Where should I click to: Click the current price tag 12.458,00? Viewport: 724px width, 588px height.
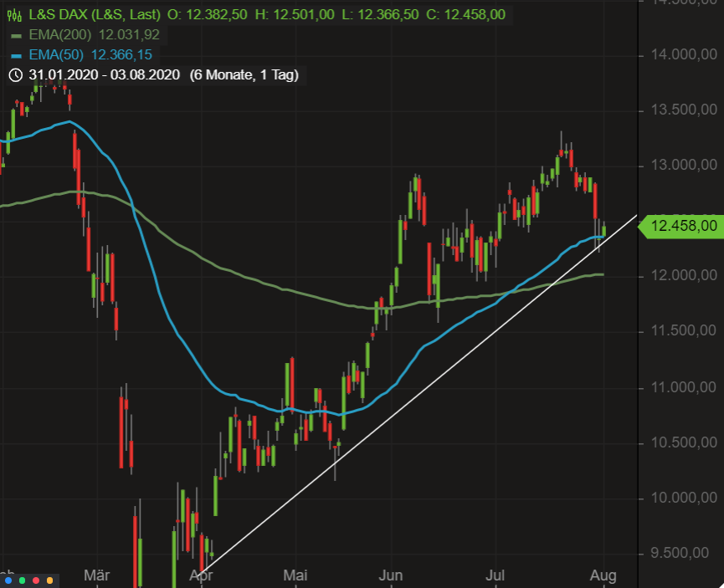coord(683,226)
